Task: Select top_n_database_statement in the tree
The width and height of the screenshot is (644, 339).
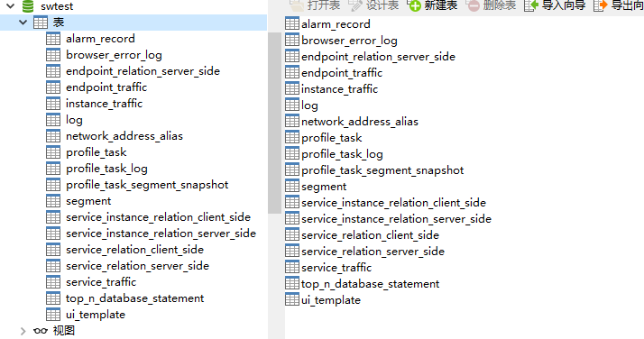Action: tap(134, 298)
